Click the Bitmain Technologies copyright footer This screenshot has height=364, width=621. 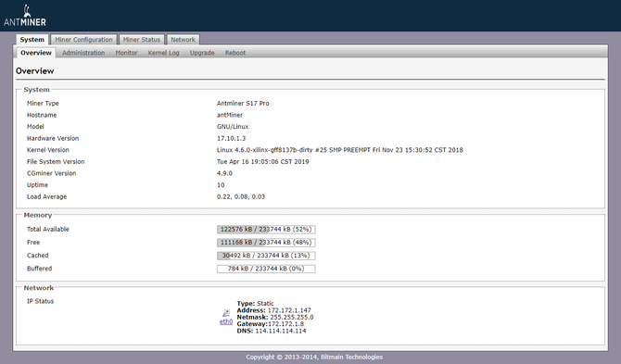(x=314, y=357)
